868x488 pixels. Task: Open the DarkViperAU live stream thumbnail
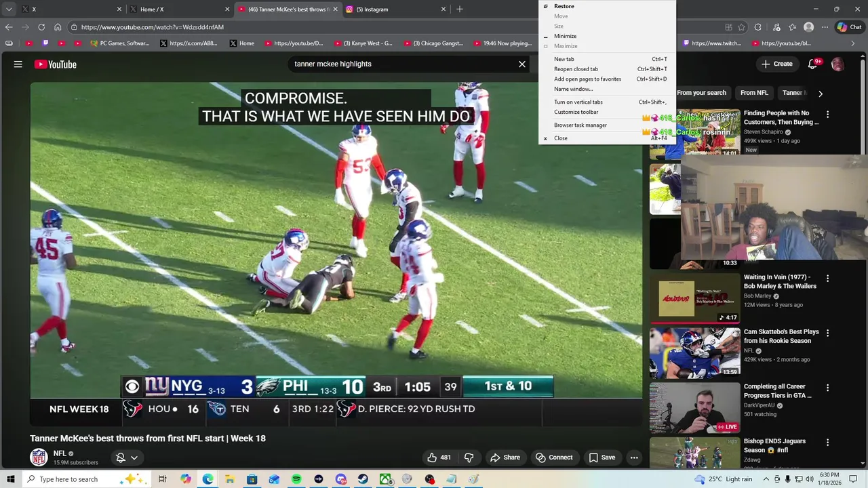[695, 408]
